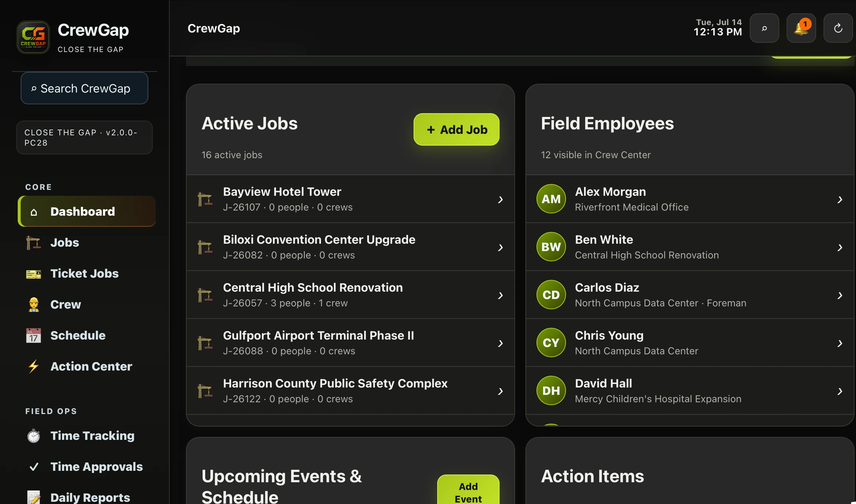Screen dimensions: 856x504
Task: Click crane icon beside Gulfport Airport Terminal
Action: [205, 343]
